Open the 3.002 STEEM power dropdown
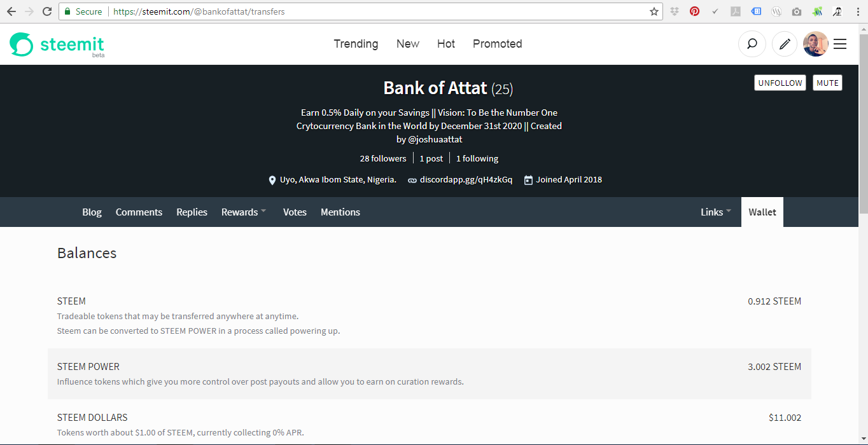868x445 pixels. [774, 367]
